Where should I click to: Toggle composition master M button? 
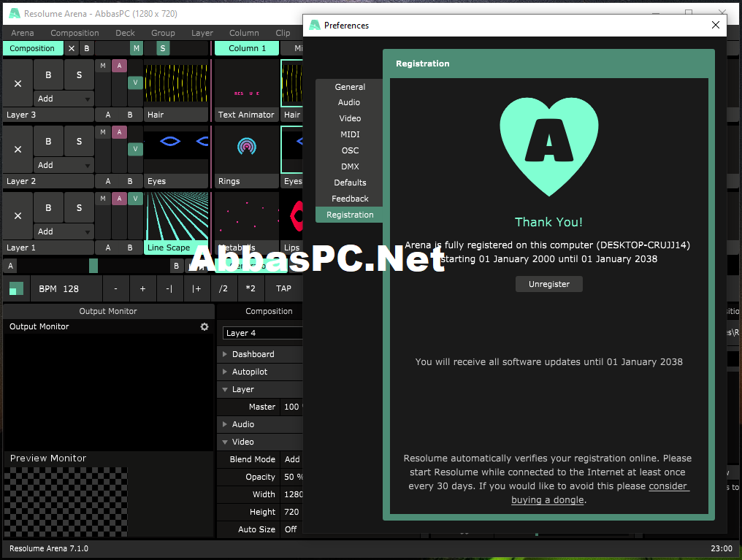[137, 48]
